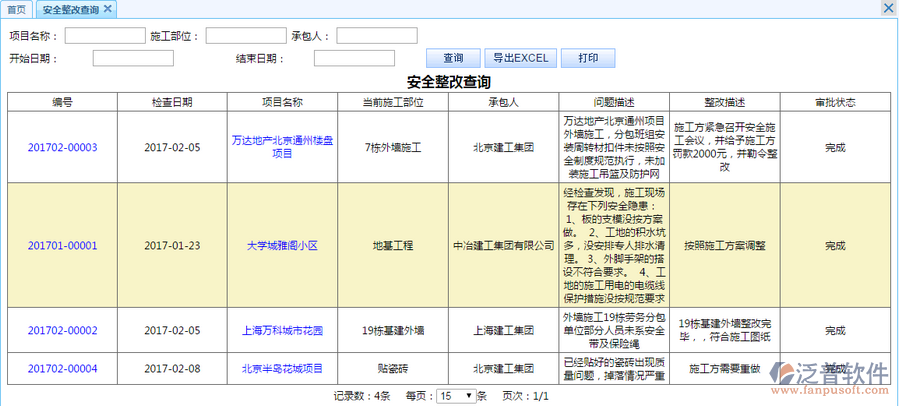Switch to the 首页 tab
Image resolution: width=899 pixels, height=406 pixels.
pyautogui.click(x=17, y=9)
